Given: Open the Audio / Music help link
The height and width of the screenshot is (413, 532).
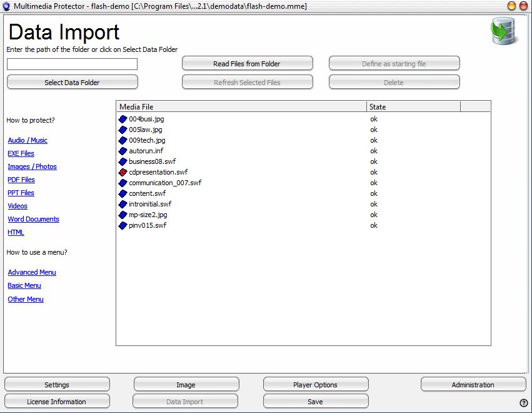Looking at the screenshot, I should [x=28, y=140].
